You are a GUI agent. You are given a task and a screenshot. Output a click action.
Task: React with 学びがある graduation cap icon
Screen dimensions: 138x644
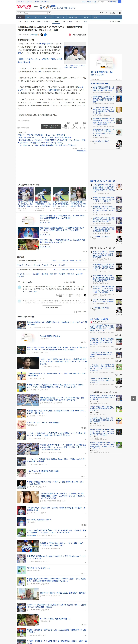click(66, 125)
